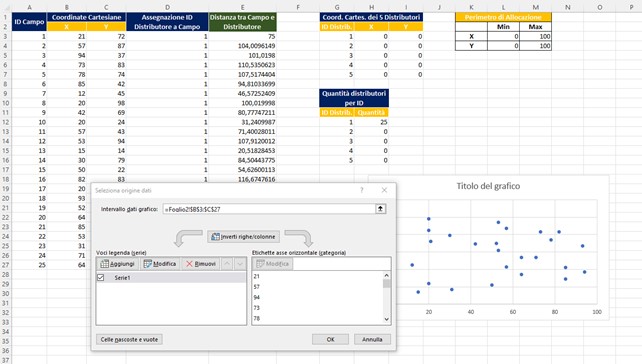Select column M header
Screen dimensions: 642x364
tap(536, 7)
